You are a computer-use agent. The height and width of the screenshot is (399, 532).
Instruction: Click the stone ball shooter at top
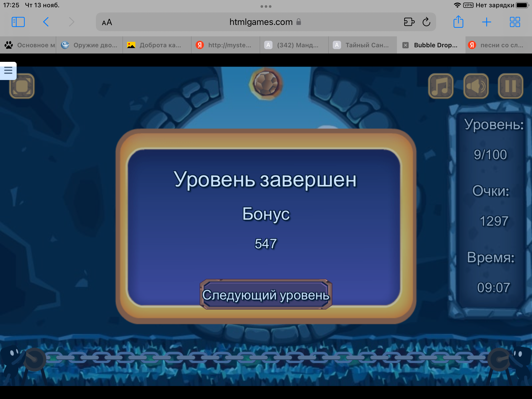[266, 83]
